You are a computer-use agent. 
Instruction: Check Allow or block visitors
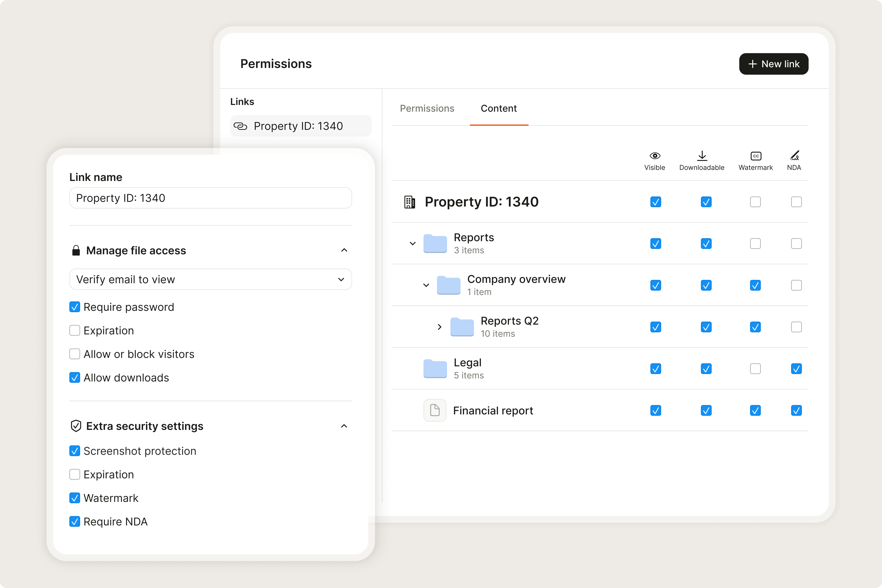(75, 354)
